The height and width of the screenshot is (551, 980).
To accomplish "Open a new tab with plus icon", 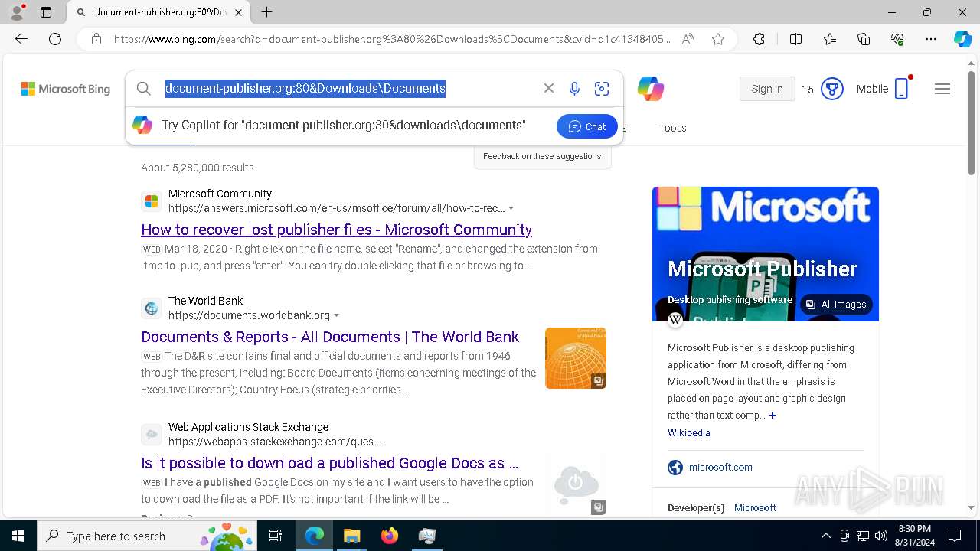I will pyautogui.click(x=266, y=12).
